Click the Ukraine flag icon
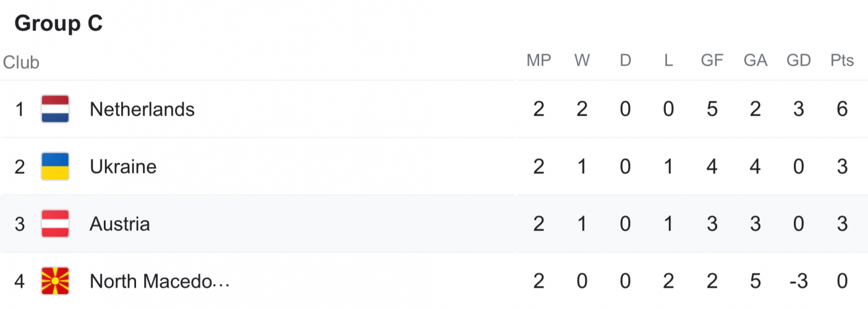Image resolution: width=868 pixels, height=309 pixels. pos(55,167)
